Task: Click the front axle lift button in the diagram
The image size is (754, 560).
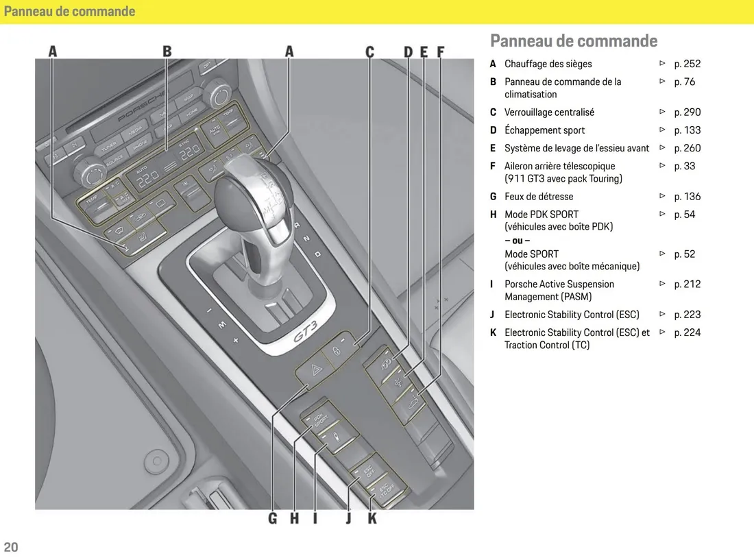Action: (x=398, y=383)
